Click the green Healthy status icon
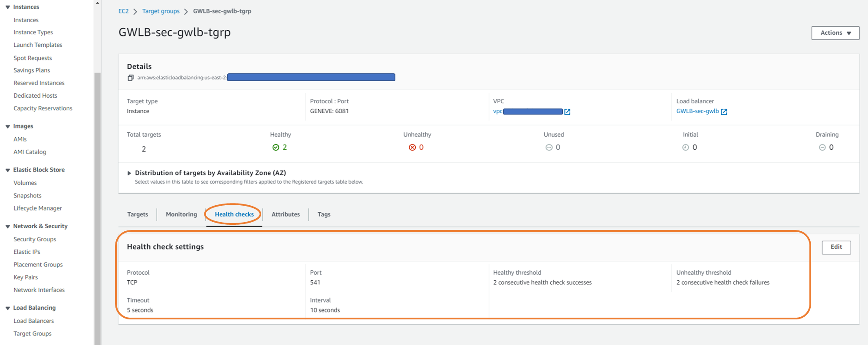The image size is (868, 345). click(x=276, y=148)
